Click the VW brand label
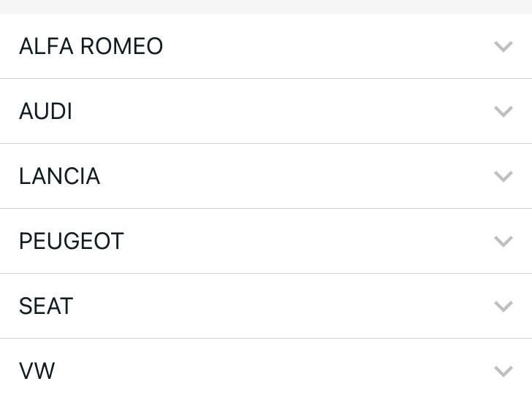This screenshot has width=532, height=403. coord(37,372)
